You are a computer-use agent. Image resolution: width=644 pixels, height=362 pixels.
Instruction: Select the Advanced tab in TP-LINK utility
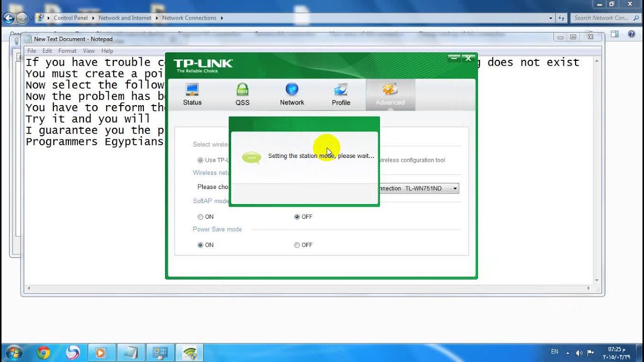[390, 95]
